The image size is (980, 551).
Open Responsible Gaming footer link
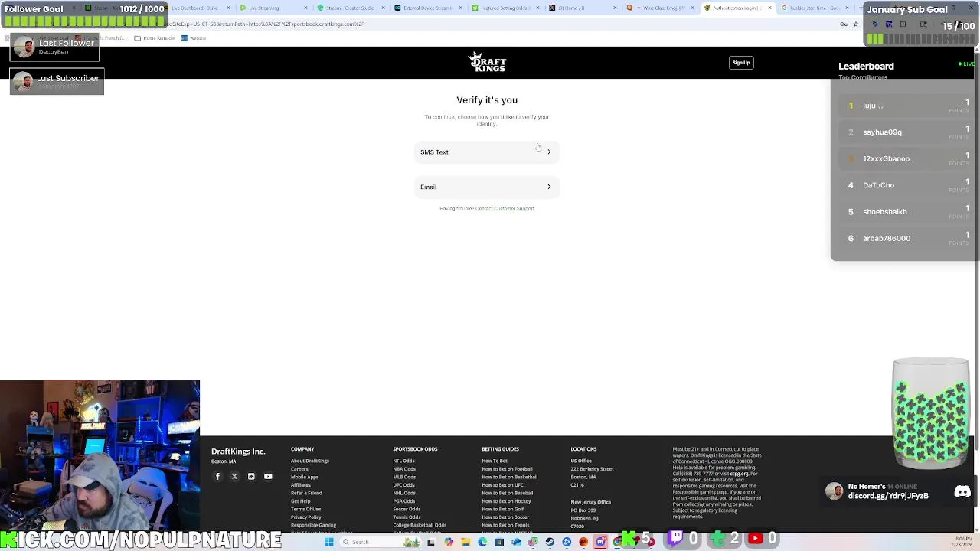pos(313,525)
